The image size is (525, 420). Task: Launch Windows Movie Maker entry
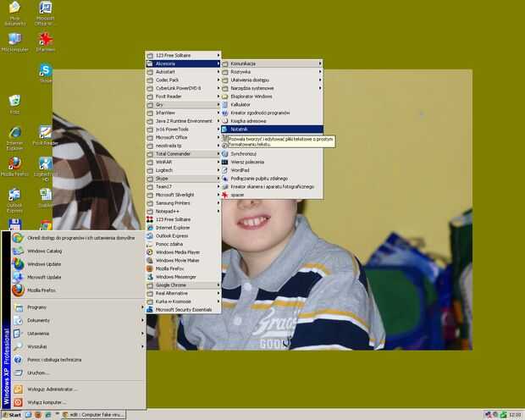(x=184, y=261)
